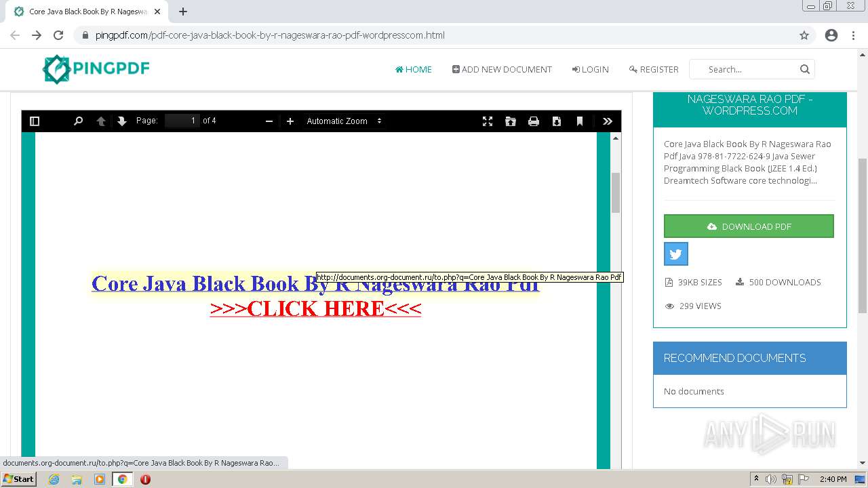Click the PDF viewer scrollbar thumb
Screen dimensions: 868x488
click(616, 192)
